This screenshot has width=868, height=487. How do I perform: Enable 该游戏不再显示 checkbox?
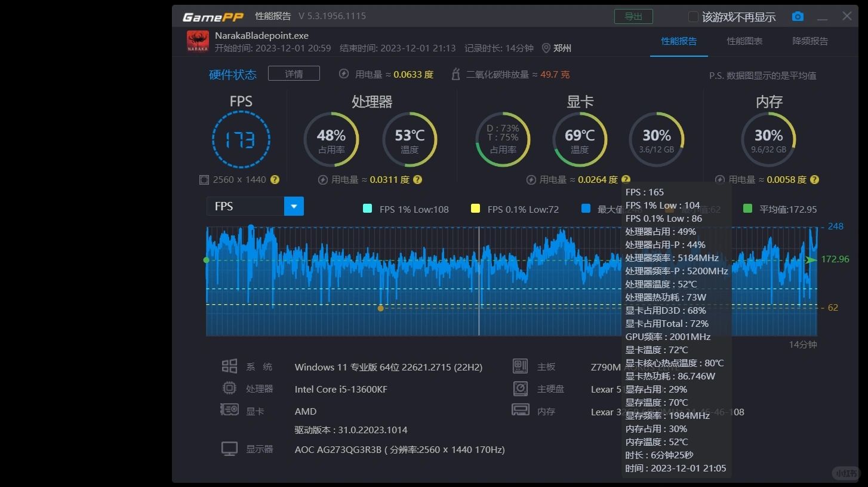coord(693,17)
